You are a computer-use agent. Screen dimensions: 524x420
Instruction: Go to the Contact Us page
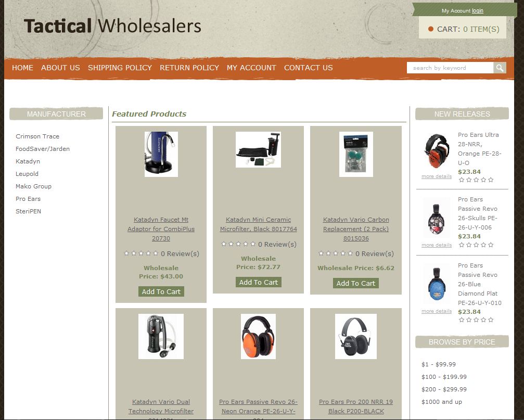[x=309, y=68]
